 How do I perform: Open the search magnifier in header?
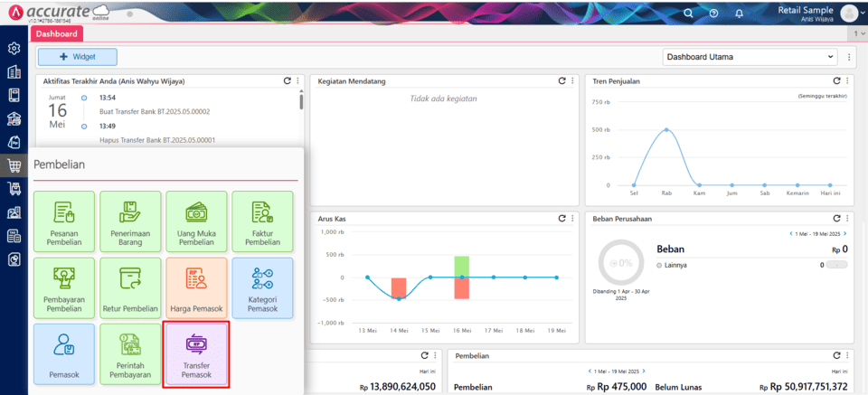coord(688,14)
